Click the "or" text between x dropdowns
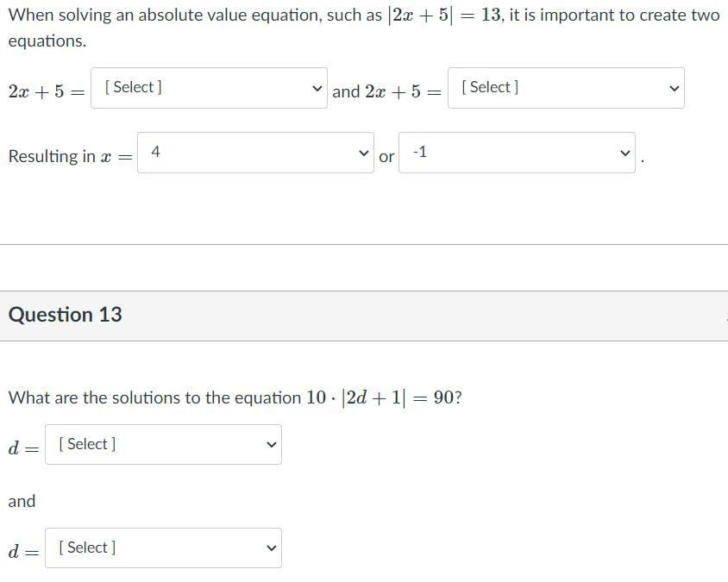Screen dimensions: 728x582 click(x=386, y=157)
